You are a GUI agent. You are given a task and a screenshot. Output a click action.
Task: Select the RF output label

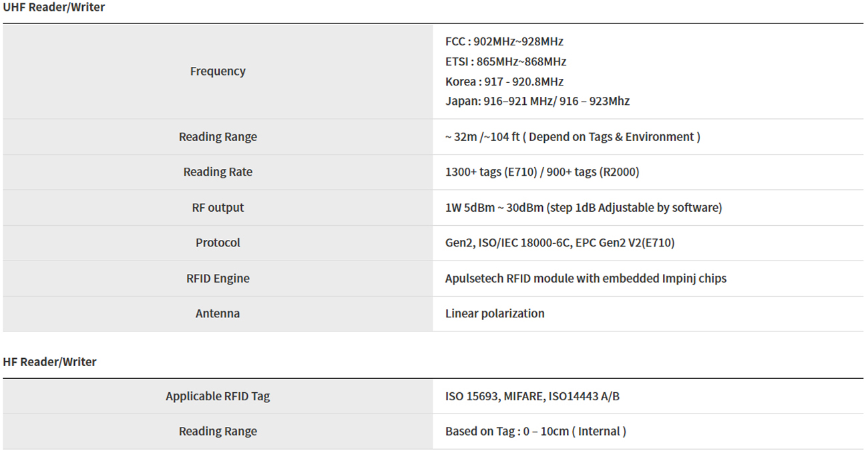click(218, 208)
